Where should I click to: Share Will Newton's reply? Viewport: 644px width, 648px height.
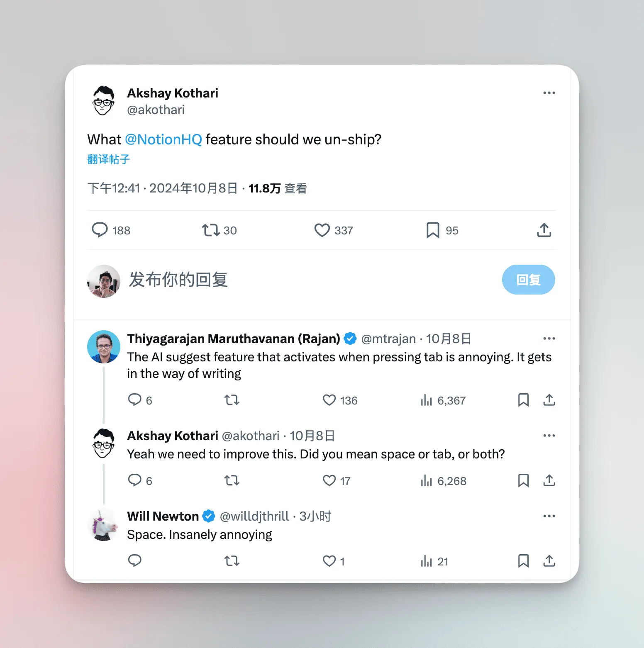click(549, 561)
